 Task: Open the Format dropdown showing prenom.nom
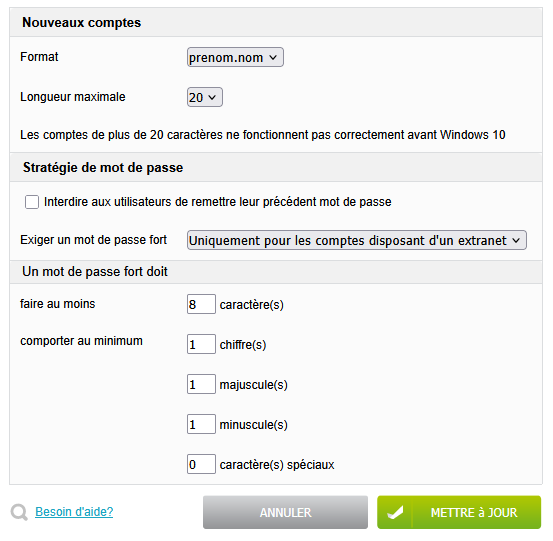(x=235, y=57)
